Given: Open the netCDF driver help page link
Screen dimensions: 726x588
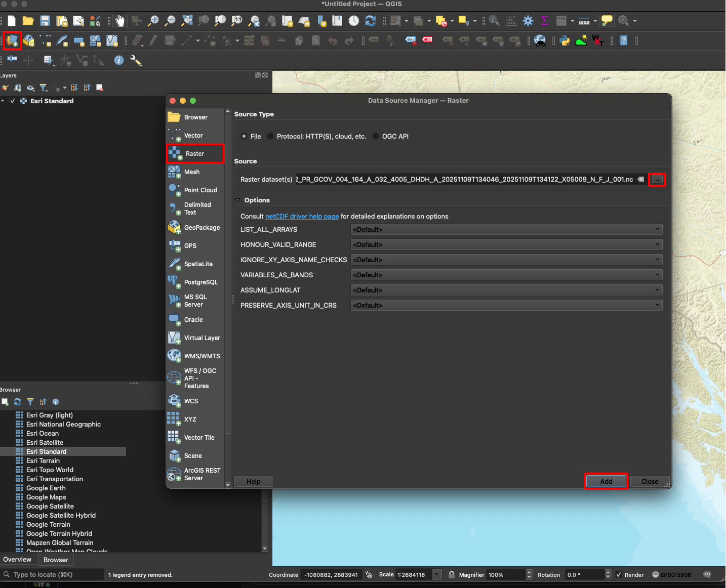Looking at the screenshot, I should tap(302, 216).
